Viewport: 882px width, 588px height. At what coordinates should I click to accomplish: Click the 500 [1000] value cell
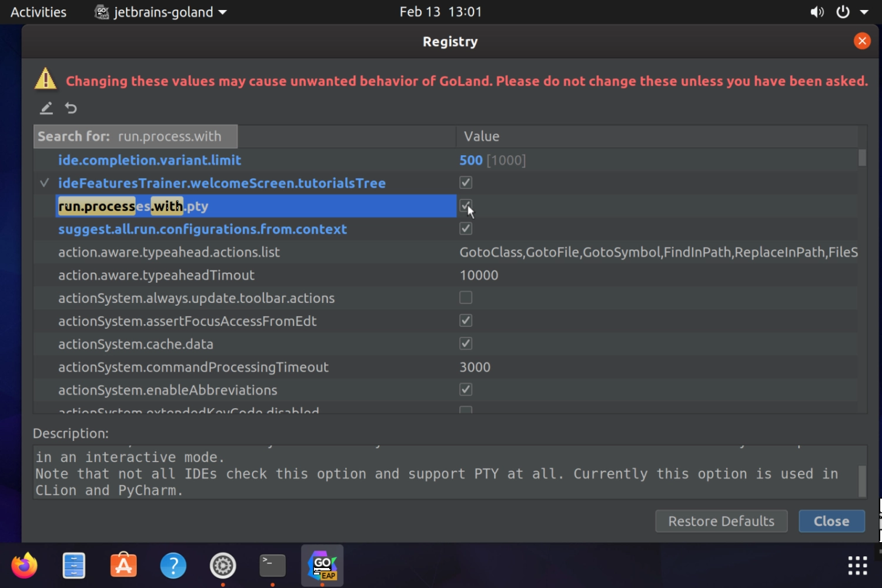(493, 160)
